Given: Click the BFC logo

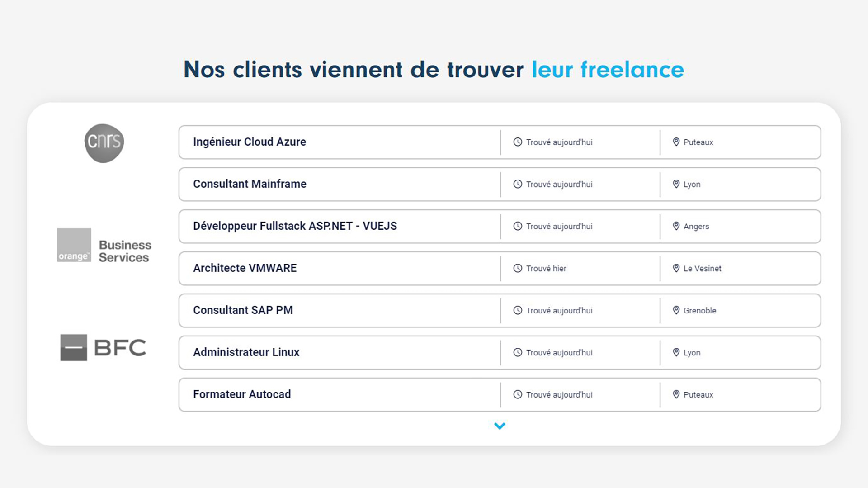Looking at the screenshot, I should [104, 347].
